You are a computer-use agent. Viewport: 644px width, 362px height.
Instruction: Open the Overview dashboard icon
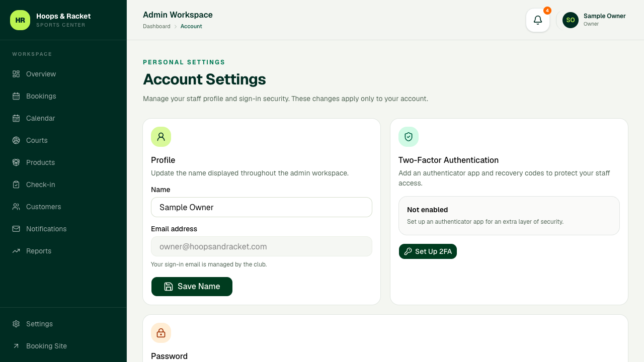16,74
